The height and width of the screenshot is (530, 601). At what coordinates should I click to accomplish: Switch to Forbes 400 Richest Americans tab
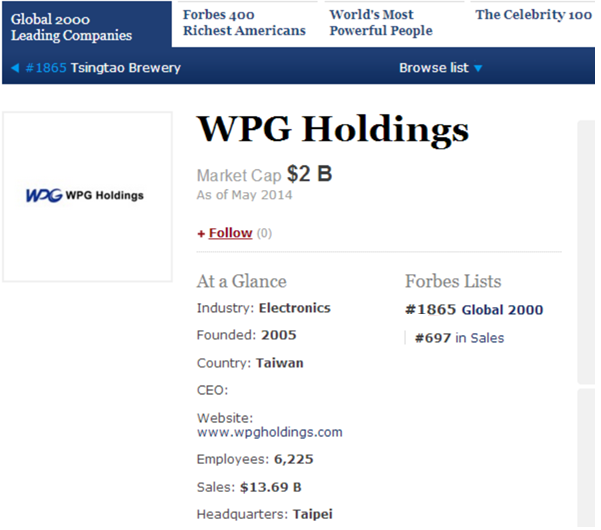tap(244, 23)
